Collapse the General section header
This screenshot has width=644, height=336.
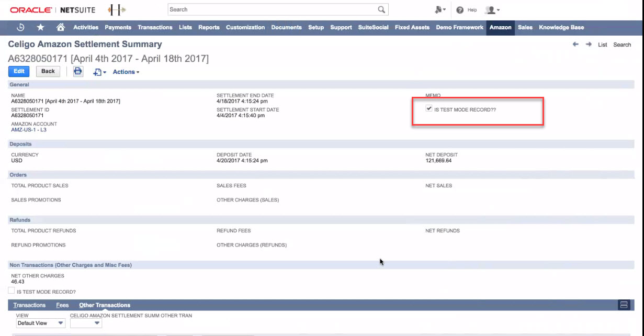pyautogui.click(x=321, y=84)
